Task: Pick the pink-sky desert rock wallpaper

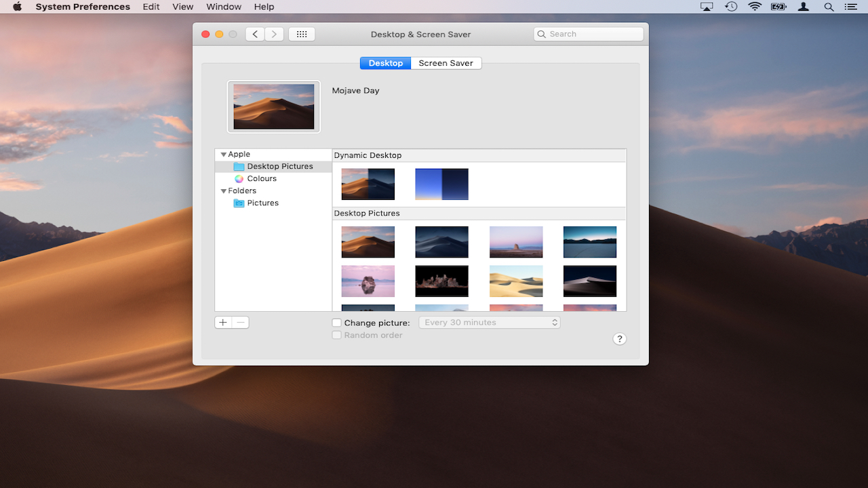Action: tap(516, 242)
